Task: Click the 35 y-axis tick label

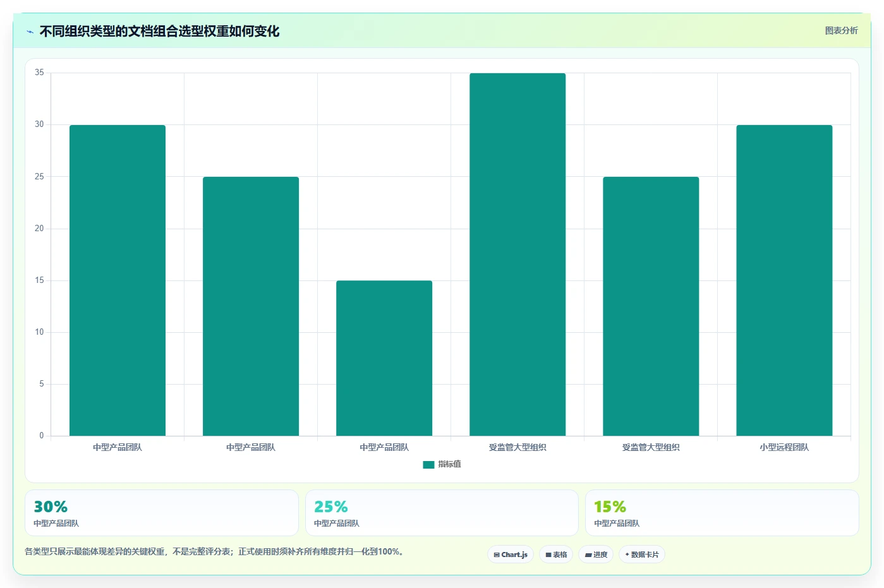Action: point(39,73)
